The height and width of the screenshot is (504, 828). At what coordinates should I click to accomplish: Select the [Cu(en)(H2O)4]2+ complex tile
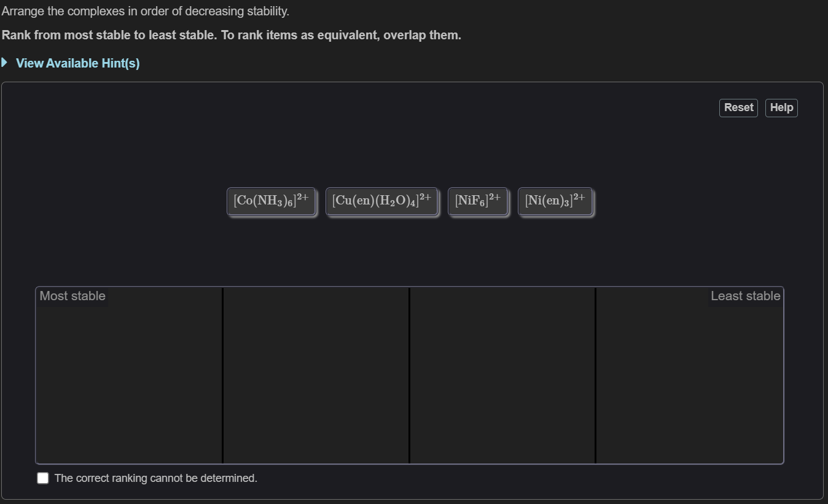(x=381, y=201)
